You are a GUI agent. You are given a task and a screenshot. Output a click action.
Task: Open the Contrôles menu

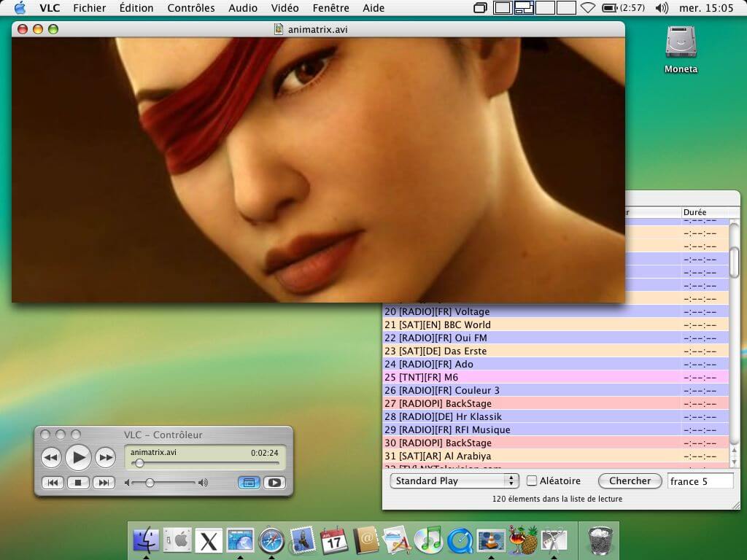click(190, 8)
